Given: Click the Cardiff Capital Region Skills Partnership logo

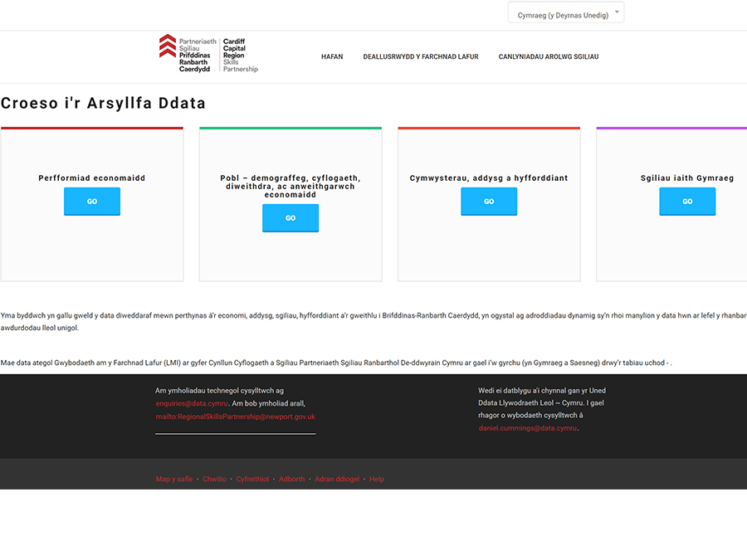Looking at the screenshot, I should click(208, 53).
